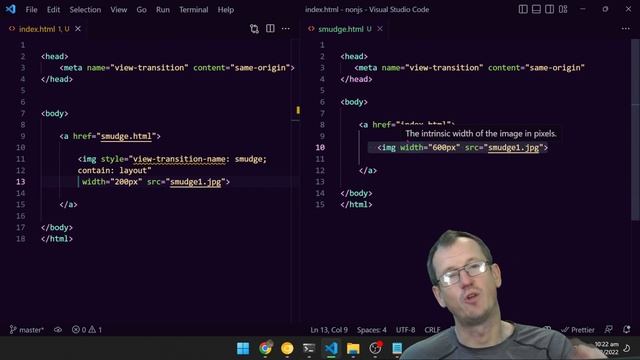The image size is (640, 360).
Task: Follow smudge1.jpg link in right editor
Action: coord(513,148)
